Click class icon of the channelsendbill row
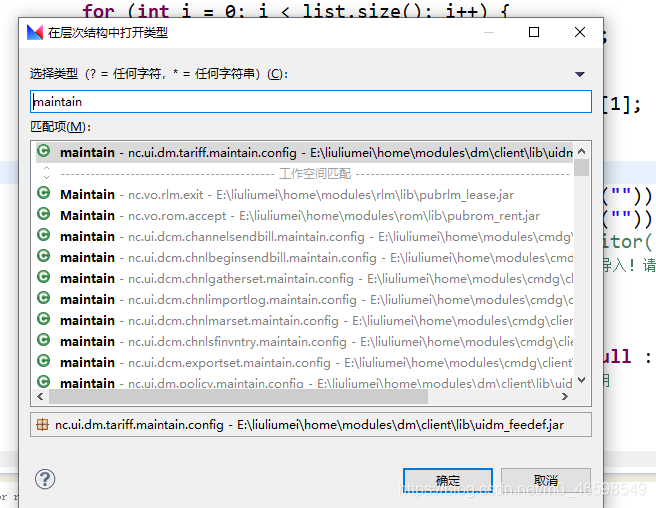This screenshot has height=508, width=656. tap(44, 235)
